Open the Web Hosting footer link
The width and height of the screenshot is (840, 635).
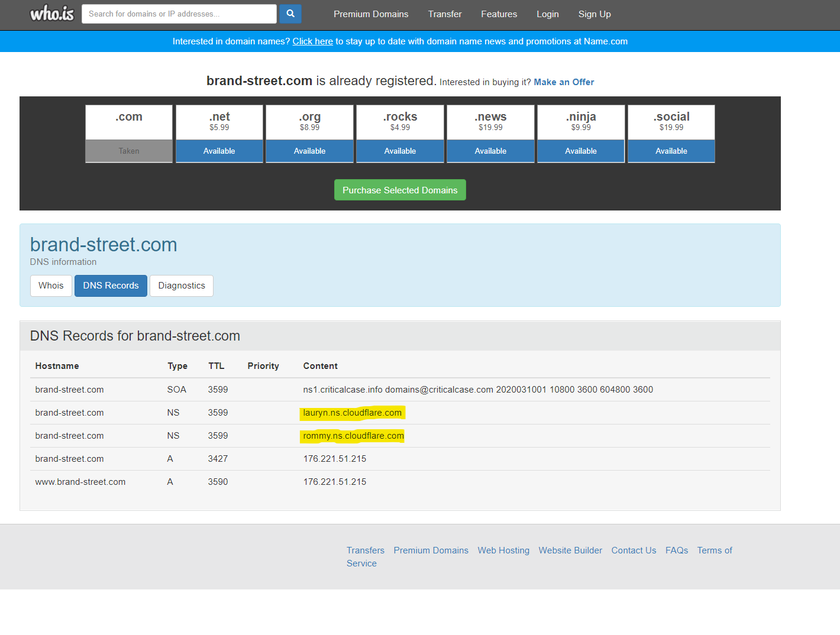pos(503,550)
